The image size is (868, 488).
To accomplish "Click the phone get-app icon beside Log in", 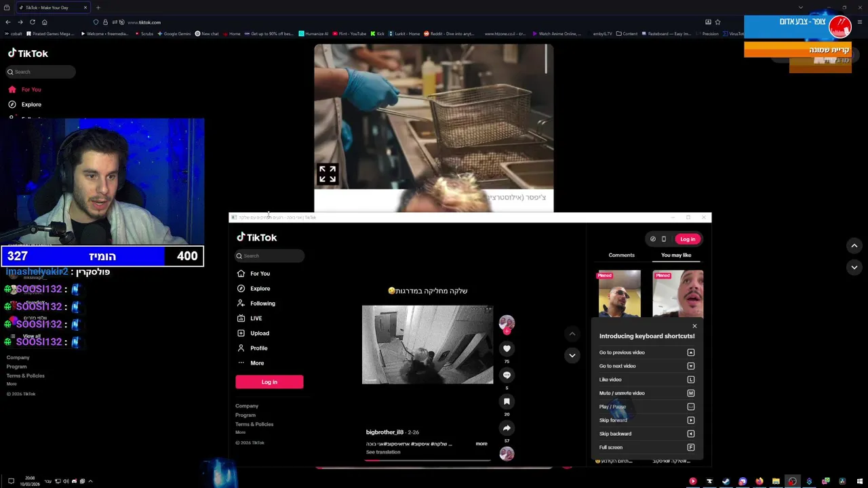I will (x=664, y=239).
